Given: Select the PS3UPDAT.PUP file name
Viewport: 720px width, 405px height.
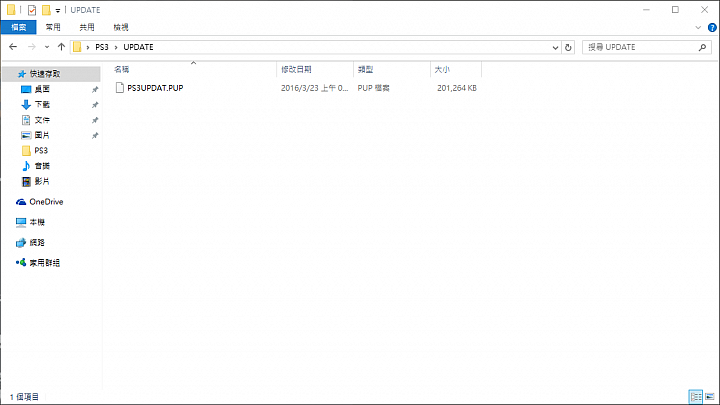Looking at the screenshot, I should 155,88.
